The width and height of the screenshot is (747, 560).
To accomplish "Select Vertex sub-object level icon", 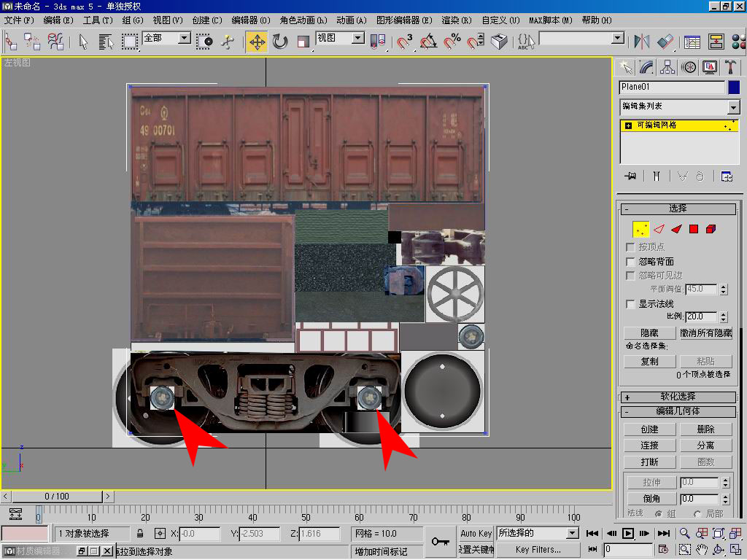I will click(x=640, y=229).
